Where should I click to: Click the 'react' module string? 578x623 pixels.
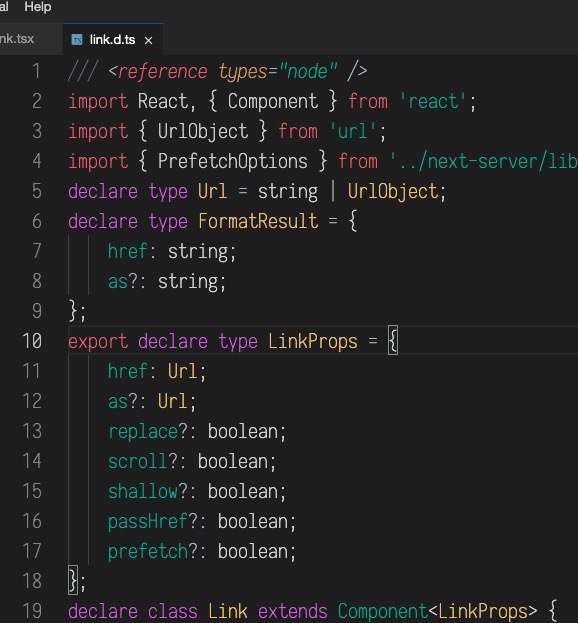click(x=432, y=101)
